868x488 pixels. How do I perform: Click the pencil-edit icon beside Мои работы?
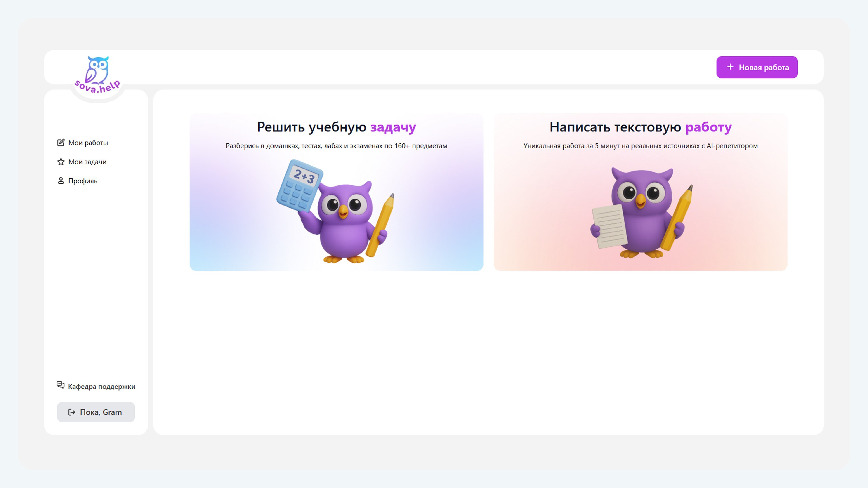click(x=61, y=143)
